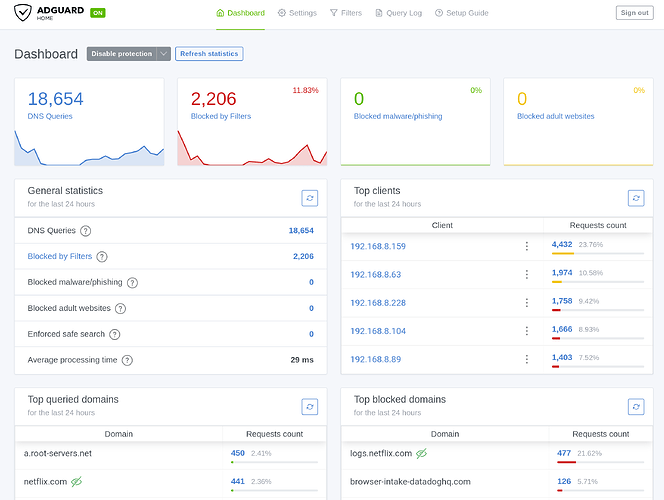The width and height of the screenshot is (664, 500).
Task: Open help tooltip for Enforced safe search
Action: pos(114,334)
